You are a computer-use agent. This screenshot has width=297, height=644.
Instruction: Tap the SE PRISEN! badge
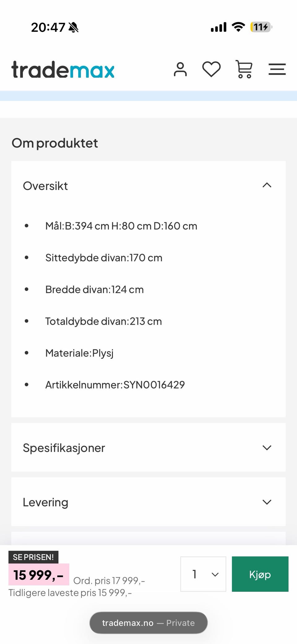(33, 557)
